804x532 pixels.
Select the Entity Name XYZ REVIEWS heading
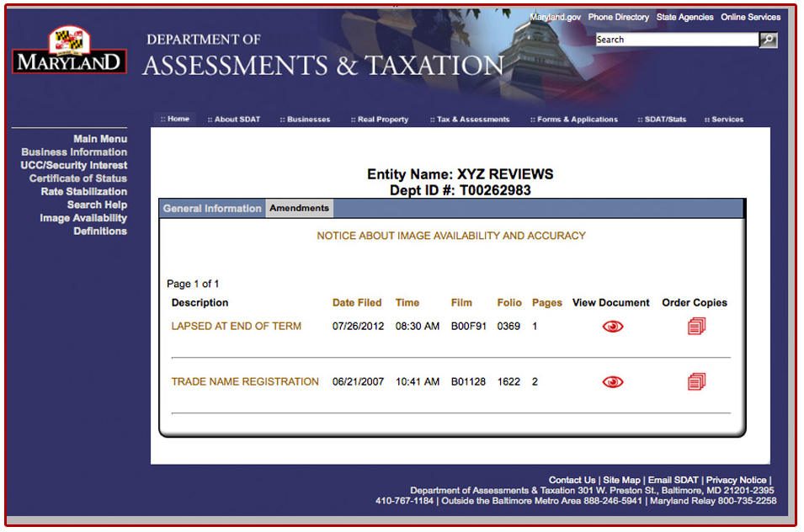click(x=460, y=174)
